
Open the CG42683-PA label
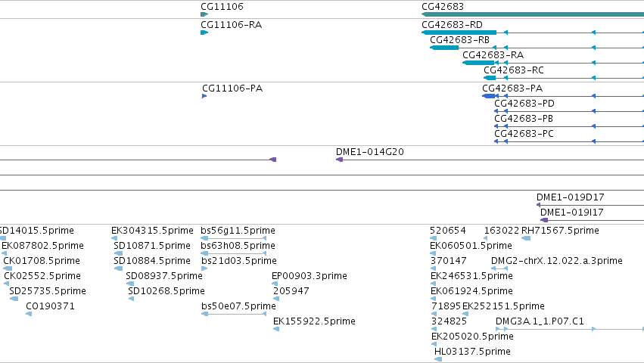point(512,88)
